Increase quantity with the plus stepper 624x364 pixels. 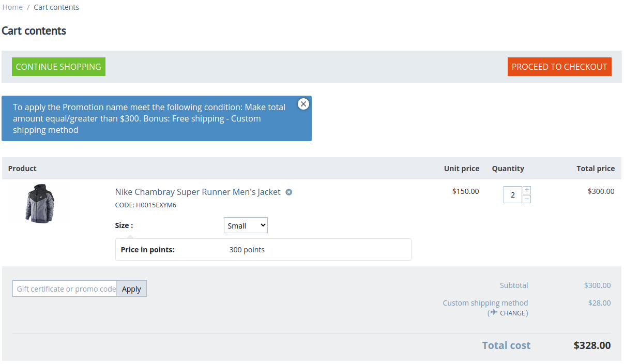527,190
